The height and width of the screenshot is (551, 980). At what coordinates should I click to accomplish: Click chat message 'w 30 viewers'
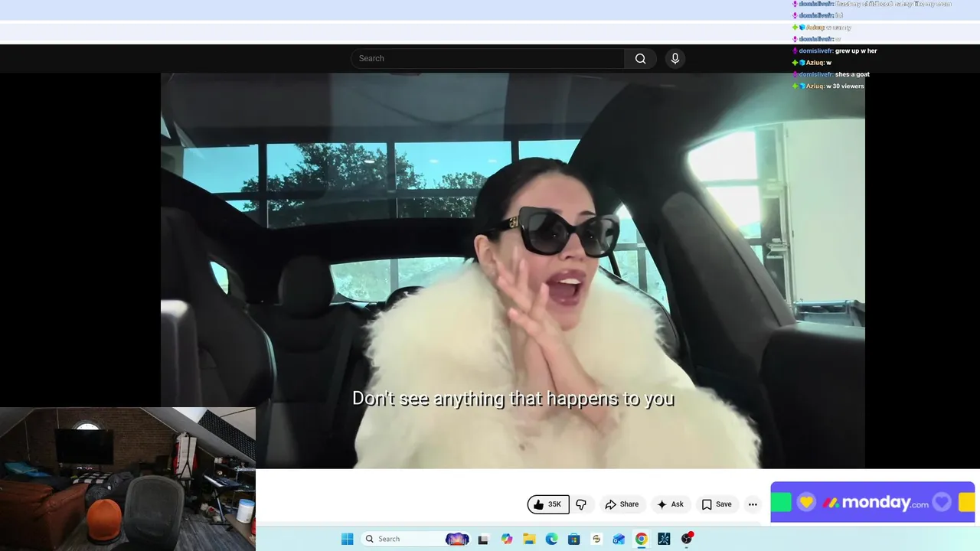tap(845, 86)
